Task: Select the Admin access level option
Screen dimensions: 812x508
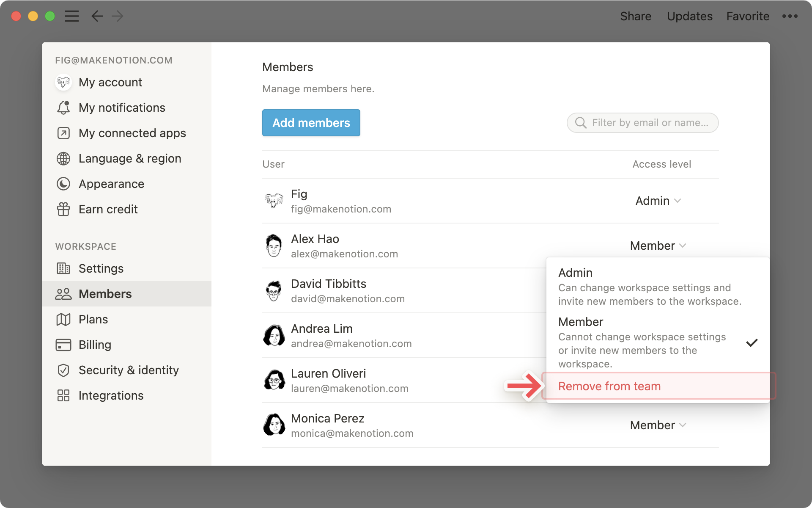Action: (649, 287)
